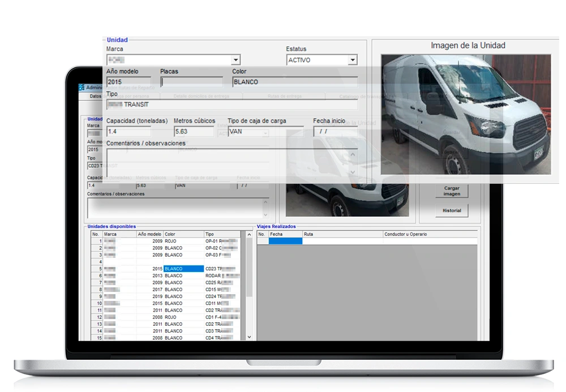Click the Ruta column header in Viajes Realizados

click(x=342, y=234)
